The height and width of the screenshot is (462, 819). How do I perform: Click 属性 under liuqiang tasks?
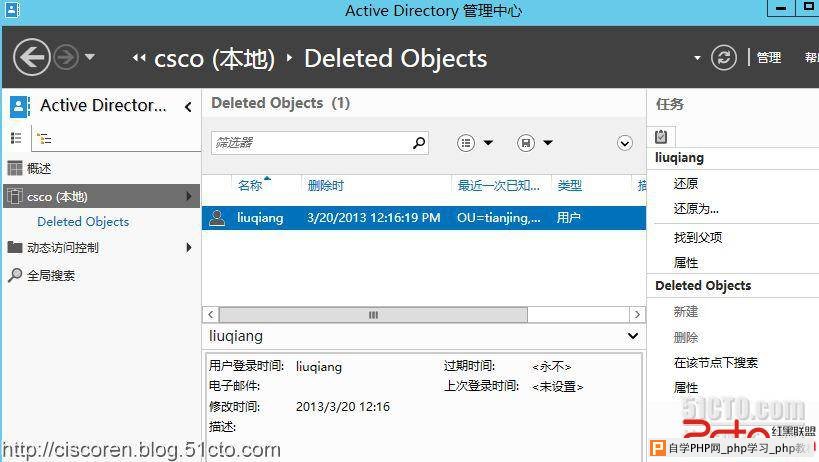(686, 263)
